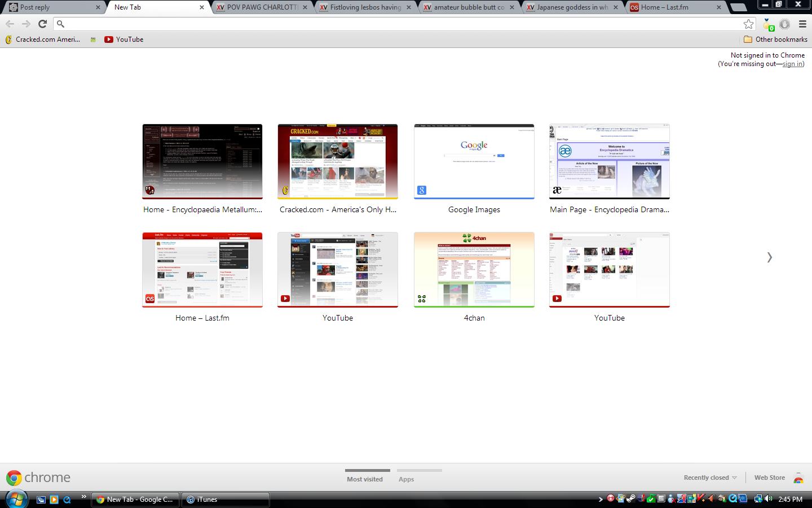Screen dimensions: 812x508
Task: Bookmark this page with the star icon
Action: (748, 24)
